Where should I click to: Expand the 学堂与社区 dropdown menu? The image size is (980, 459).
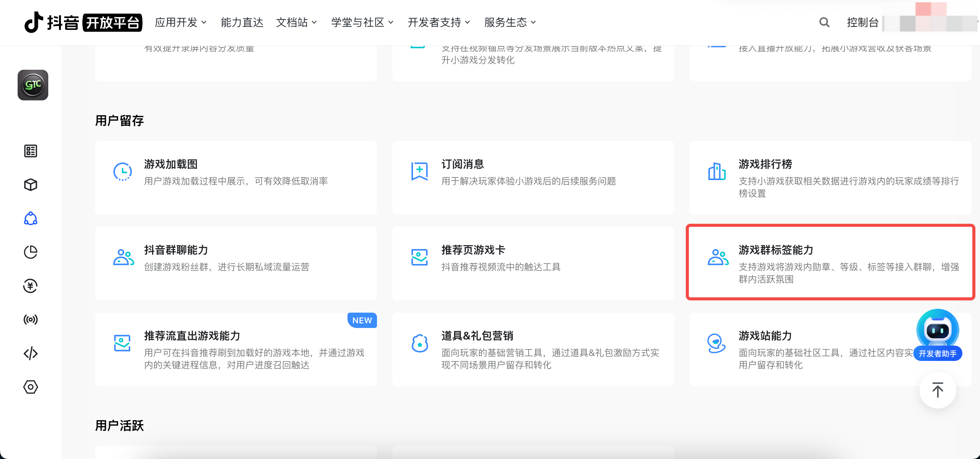(x=362, y=22)
